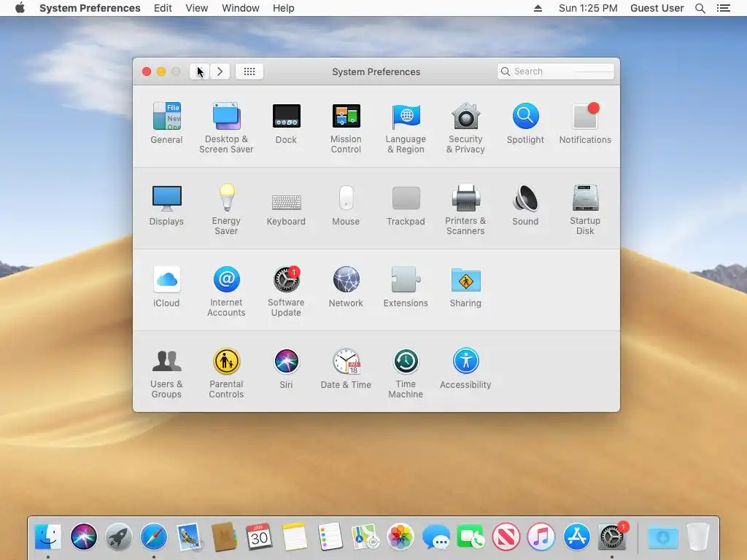Screen dimensions: 747x560
Task: Launch Safari from the Dock
Action: pyautogui.click(x=154, y=536)
